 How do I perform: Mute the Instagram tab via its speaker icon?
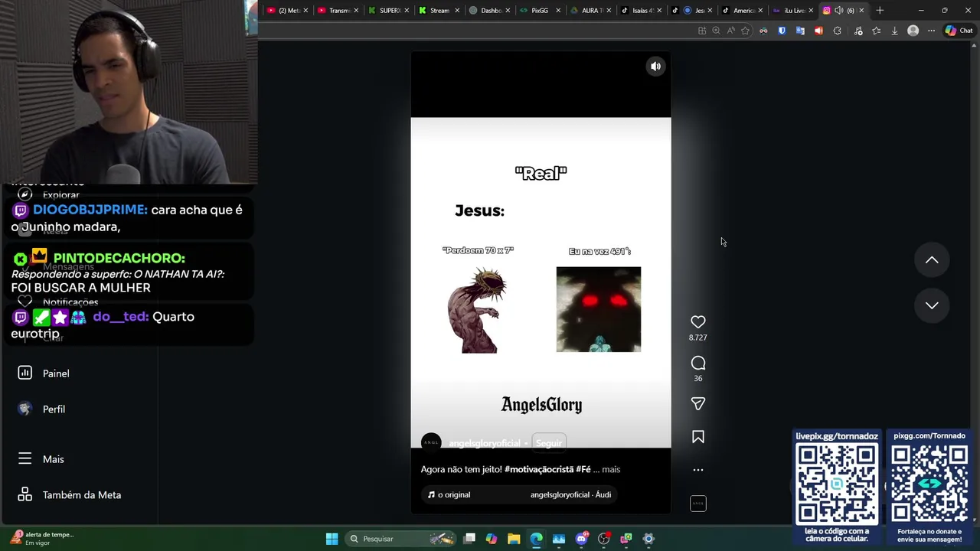coord(838,10)
